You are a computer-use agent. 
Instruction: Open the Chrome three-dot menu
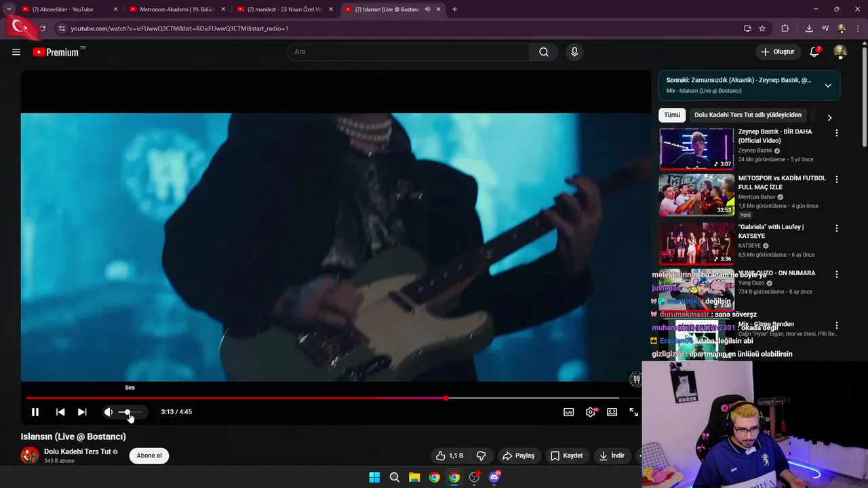pos(857,28)
